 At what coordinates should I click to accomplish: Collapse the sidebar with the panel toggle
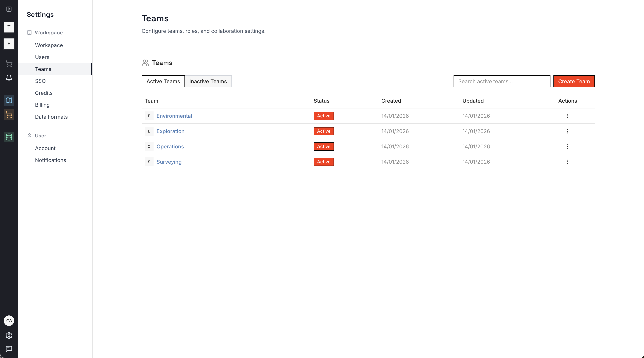pos(9,9)
